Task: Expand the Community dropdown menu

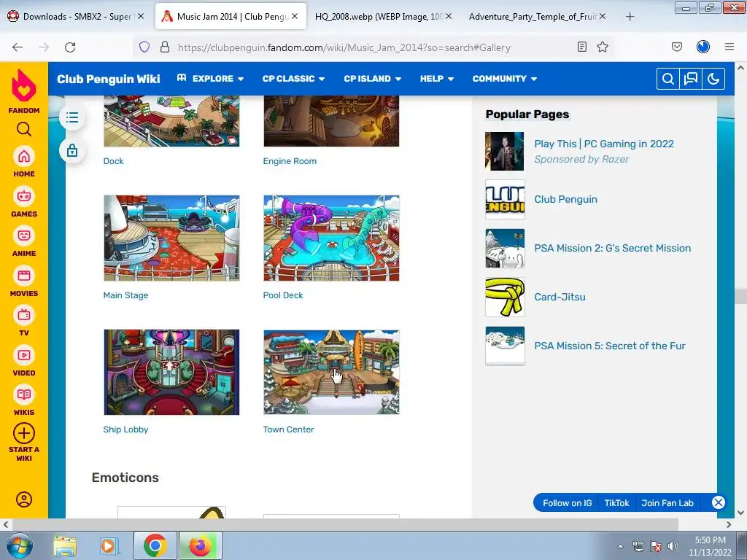Action: tap(505, 79)
